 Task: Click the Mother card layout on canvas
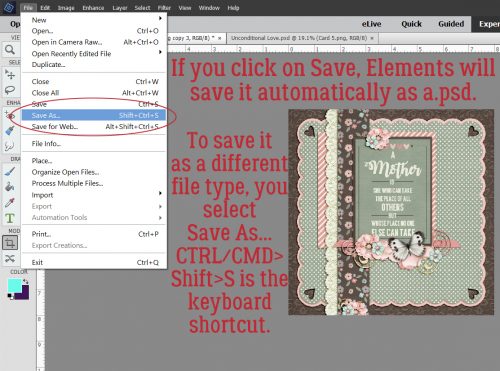[x=391, y=212]
